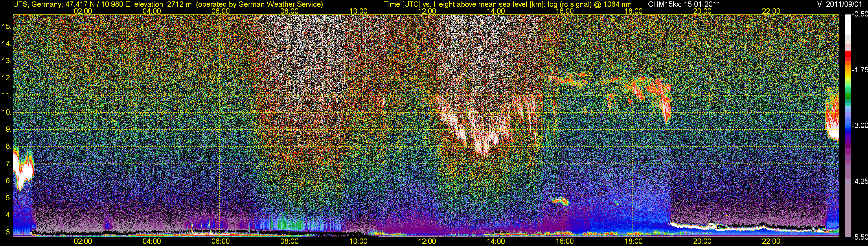Click the top axis label 14:00
This screenshot has height=246, width=868.
point(496,11)
